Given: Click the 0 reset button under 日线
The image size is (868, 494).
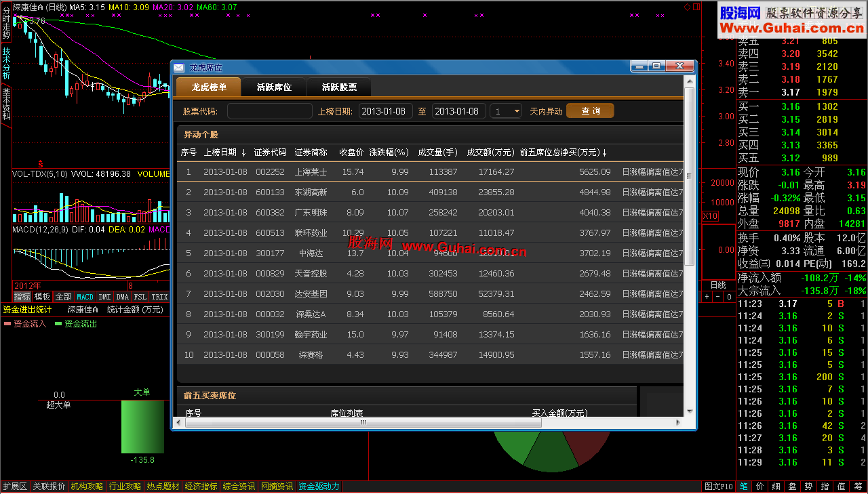Looking at the screenshot, I should tap(729, 297).
